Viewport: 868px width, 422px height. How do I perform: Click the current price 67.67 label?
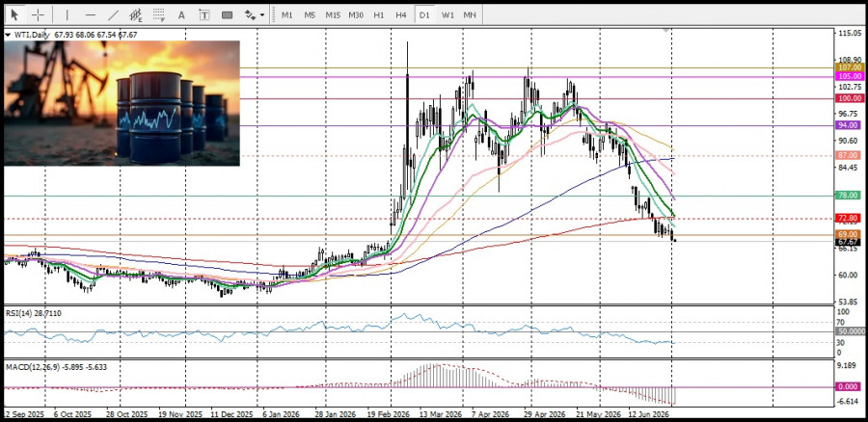click(x=850, y=242)
